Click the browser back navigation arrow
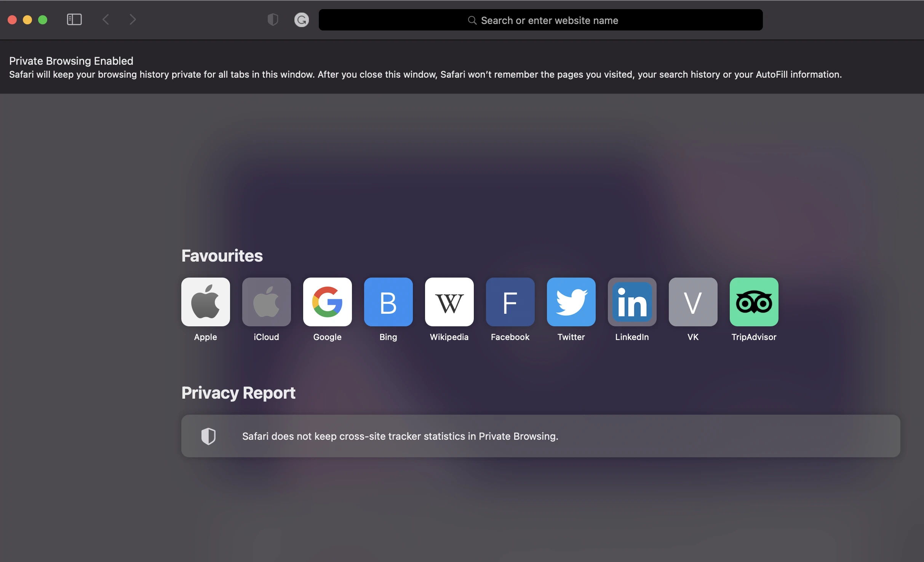Image resolution: width=924 pixels, height=562 pixels. [105, 19]
